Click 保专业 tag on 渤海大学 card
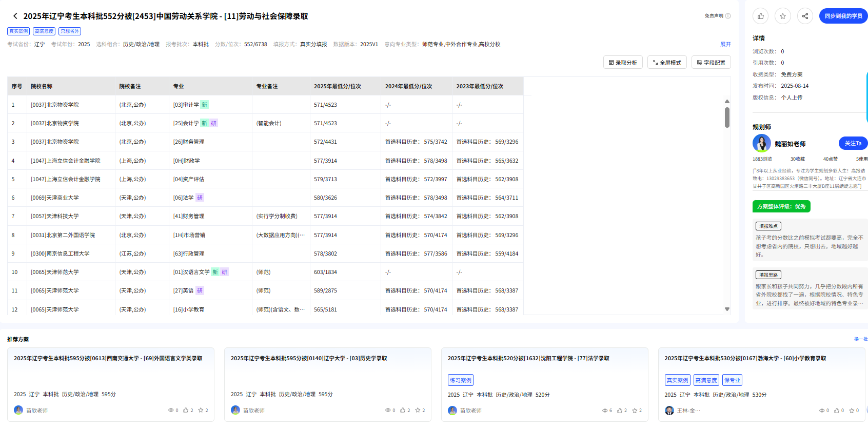 (732, 380)
